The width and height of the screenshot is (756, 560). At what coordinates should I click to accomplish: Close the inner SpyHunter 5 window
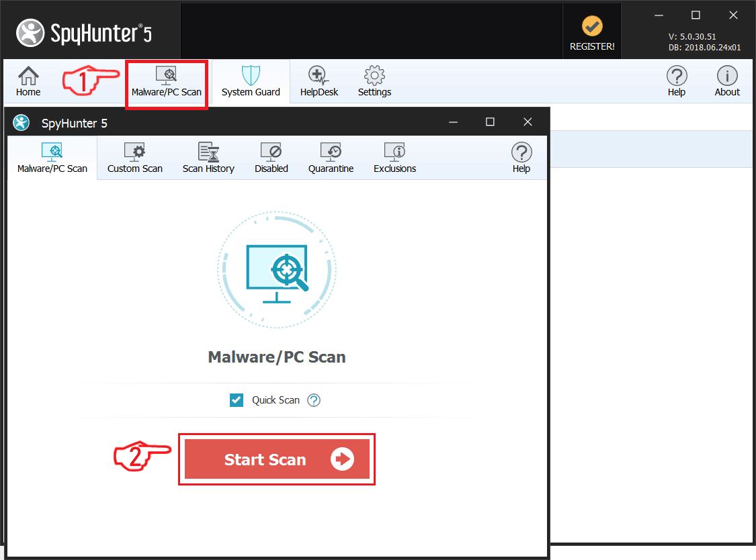pyautogui.click(x=528, y=122)
